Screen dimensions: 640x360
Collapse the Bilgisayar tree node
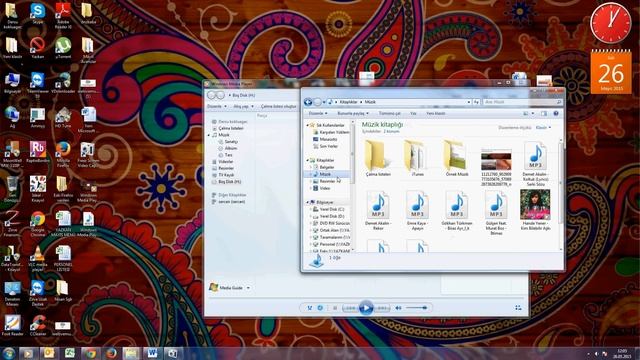coord(308,202)
